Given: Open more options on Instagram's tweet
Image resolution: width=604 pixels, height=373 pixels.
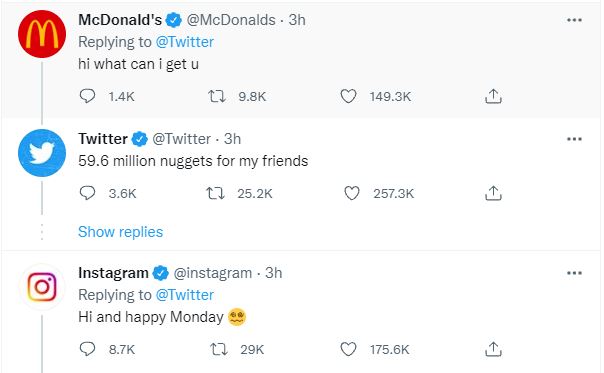Looking at the screenshot, I should point(574,273).
